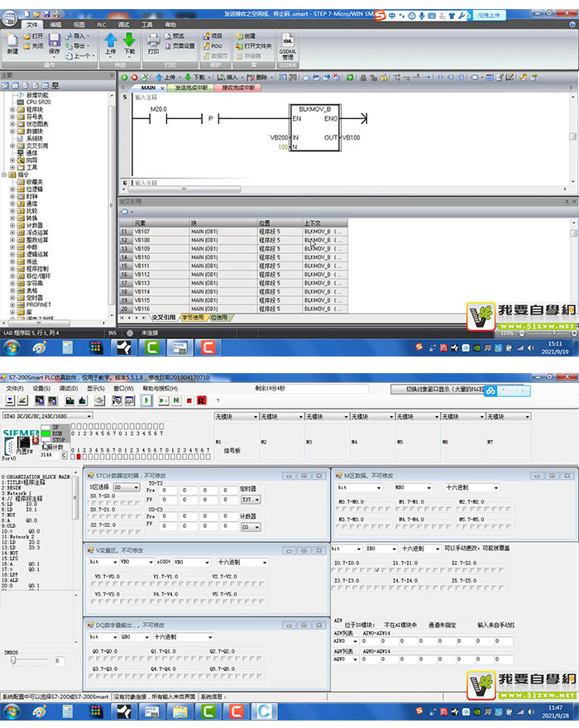Toggle the first Q0.7-Q0.0 output bit checkbox
The image size is (579, 728).
pos(92,659)
